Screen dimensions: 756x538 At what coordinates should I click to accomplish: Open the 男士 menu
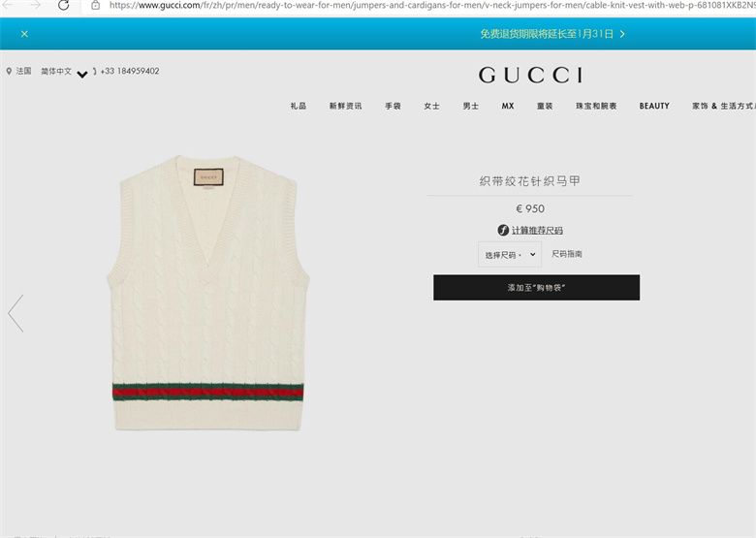(x=471, y=106)
